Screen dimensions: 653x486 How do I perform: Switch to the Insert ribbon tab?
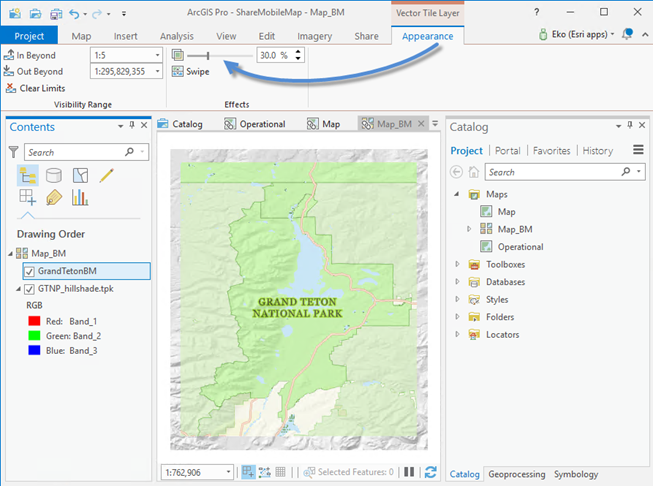pyautogui.click(x=125, y=36)
